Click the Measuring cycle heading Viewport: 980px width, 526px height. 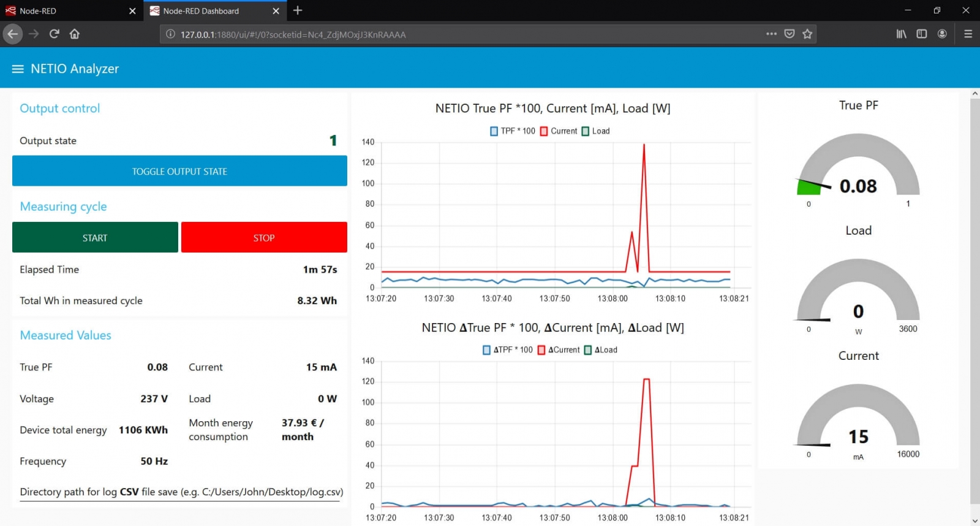63,207
